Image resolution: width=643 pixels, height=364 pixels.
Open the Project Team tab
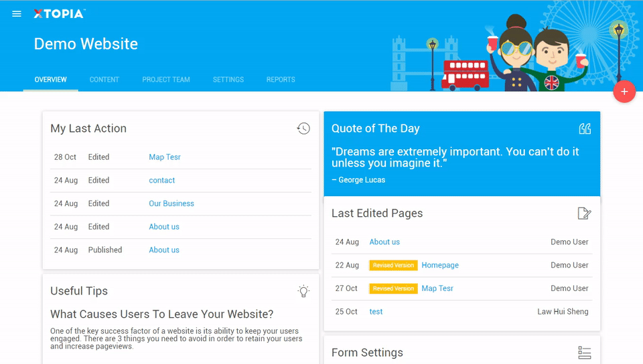[166, 80]
